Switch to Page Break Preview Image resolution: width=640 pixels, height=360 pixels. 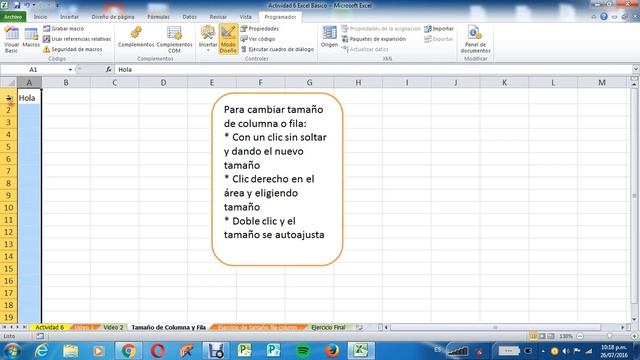pos(551,336)
